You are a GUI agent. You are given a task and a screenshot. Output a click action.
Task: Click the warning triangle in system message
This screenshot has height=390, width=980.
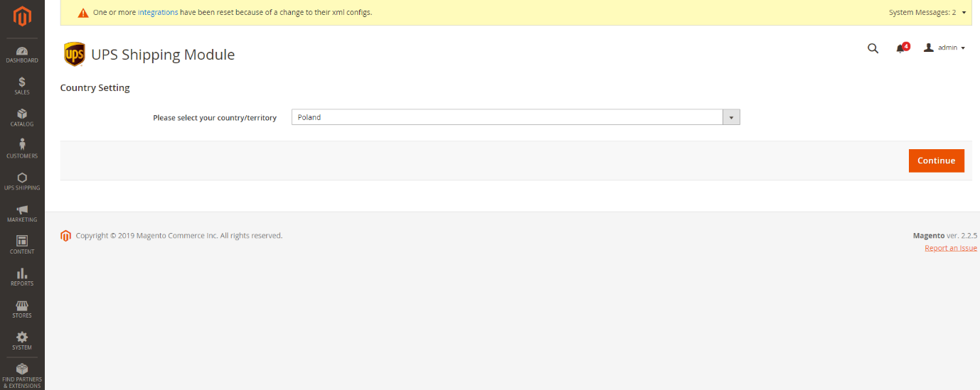click(83, 13)
